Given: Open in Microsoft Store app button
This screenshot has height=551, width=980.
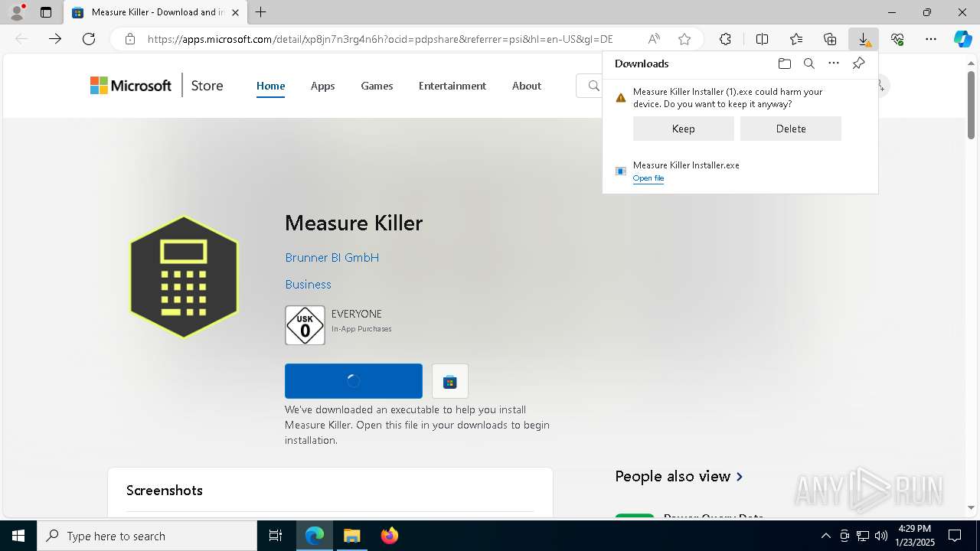Looking at the screenshot, I should click(x=450, y=381).
